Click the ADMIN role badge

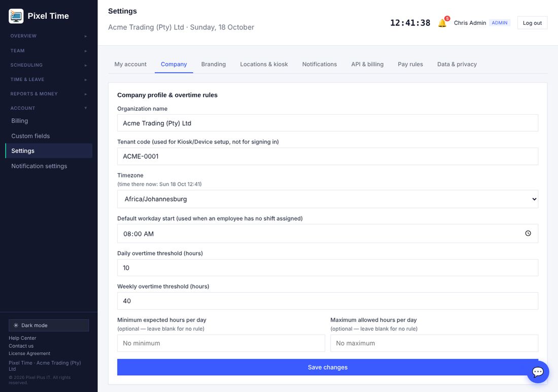pyautogui.click(x=500, y=23)
